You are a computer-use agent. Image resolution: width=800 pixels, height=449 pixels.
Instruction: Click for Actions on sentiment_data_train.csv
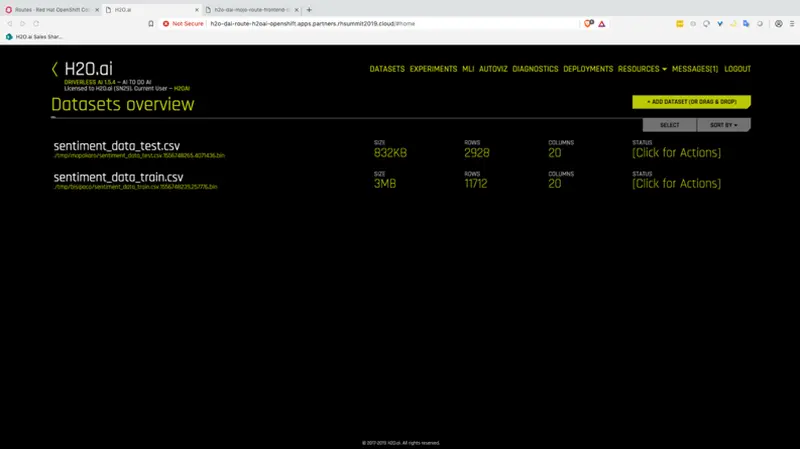point(677,184)
